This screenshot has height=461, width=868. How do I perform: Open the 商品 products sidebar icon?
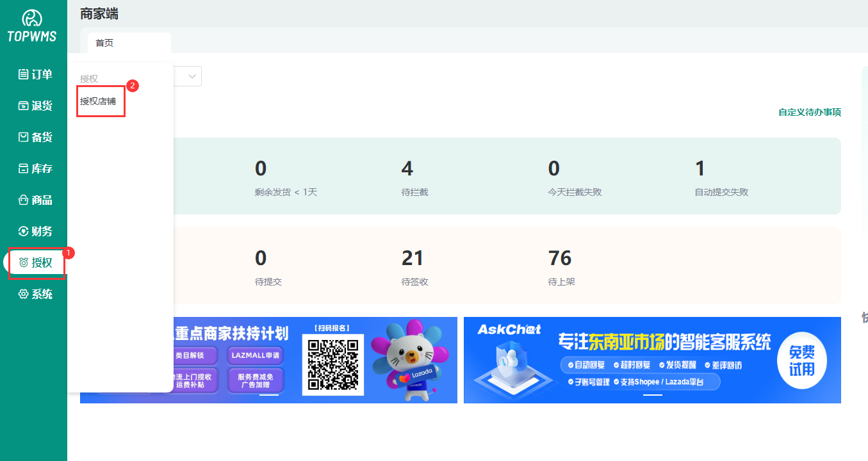tap(24, 200)
